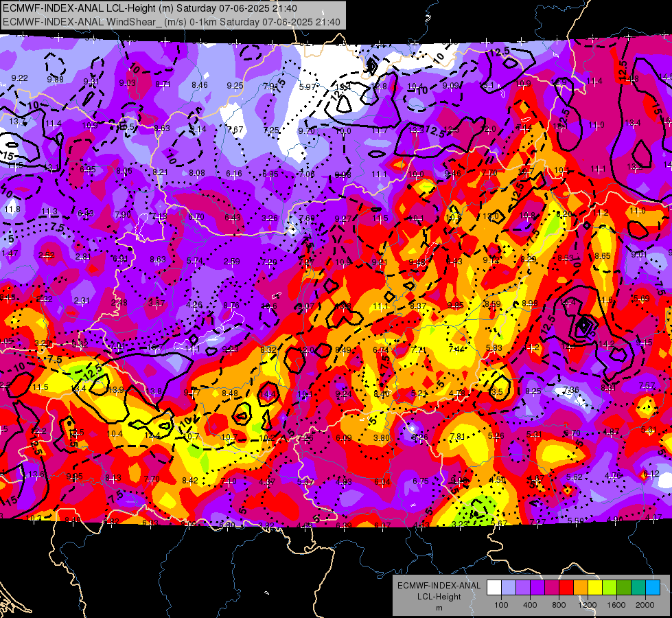
Task: Click the grid value 8.65
Action: (603, 256)
